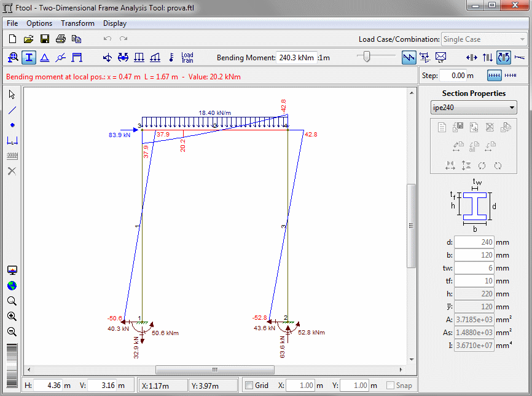The image size is (532, 396).
Task: Open the keyboard input mode icon
Action: (x=12, y=156)
